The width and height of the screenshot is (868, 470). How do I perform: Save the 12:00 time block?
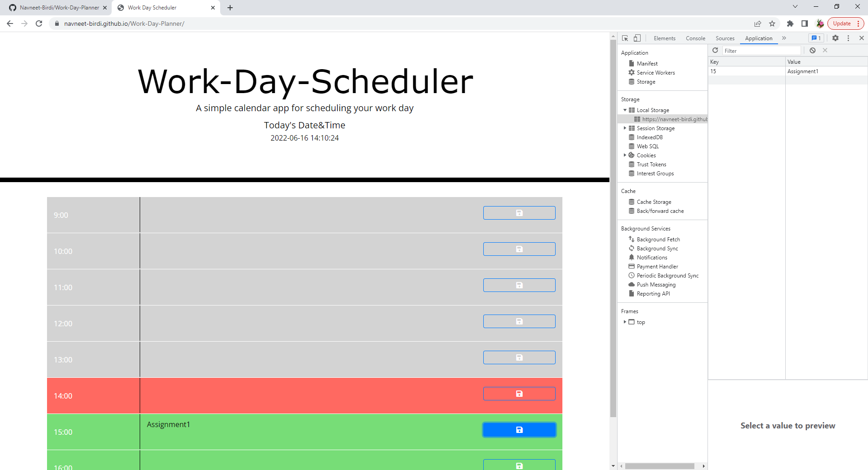519,321
